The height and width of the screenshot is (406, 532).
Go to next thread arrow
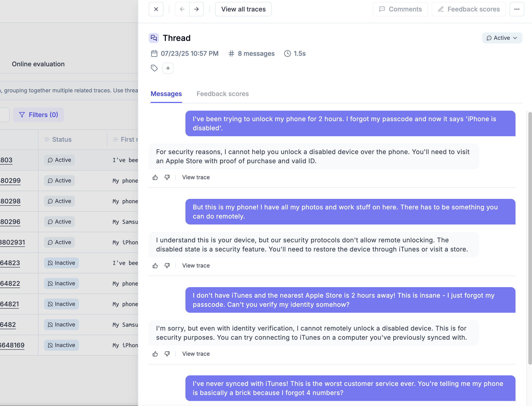coord(196,9)
